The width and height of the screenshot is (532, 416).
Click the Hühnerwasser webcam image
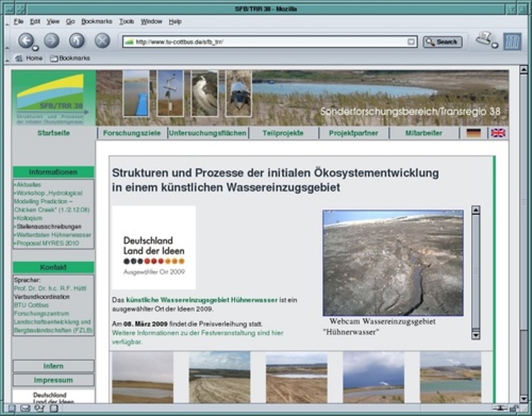393,262
